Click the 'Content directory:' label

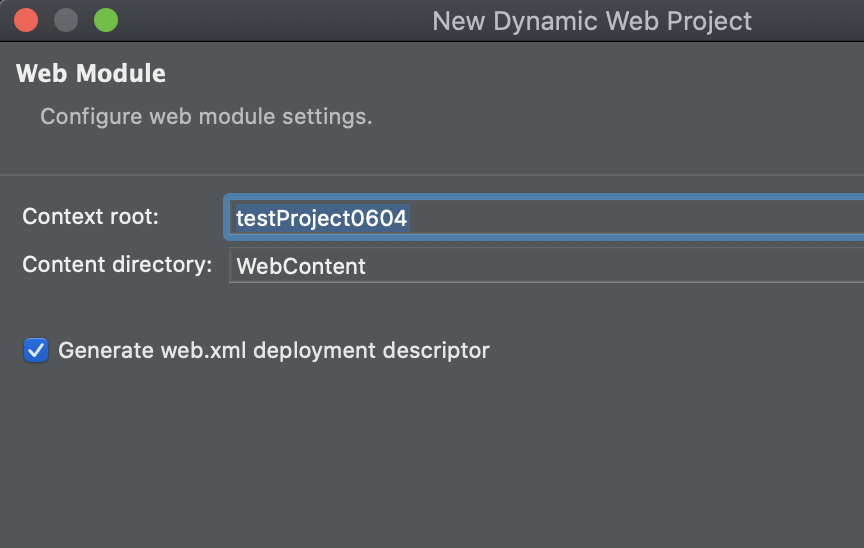pos(117,264)
